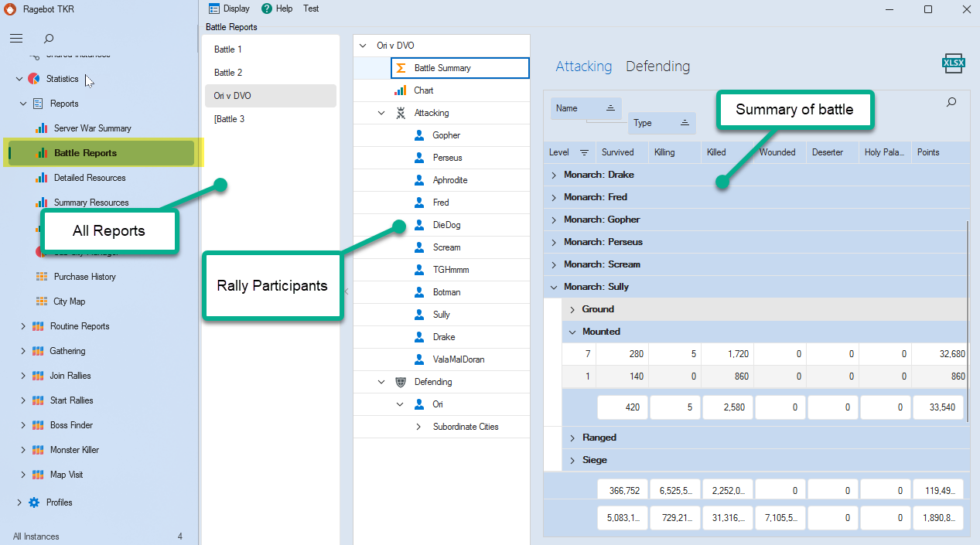This screenshot has width=980, height=545.
Task: Click the sidebar search magnifier icon
Action: [49, 39]
